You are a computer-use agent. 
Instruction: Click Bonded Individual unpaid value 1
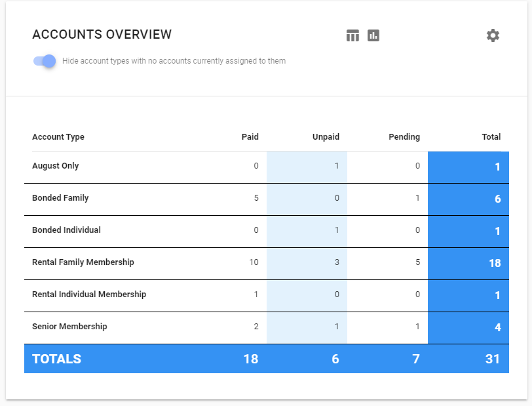pyautogui.click(x=337, y=230)
